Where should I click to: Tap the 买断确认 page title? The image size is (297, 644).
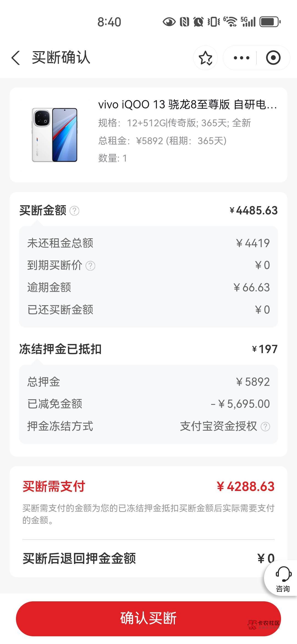pos(61,58)
